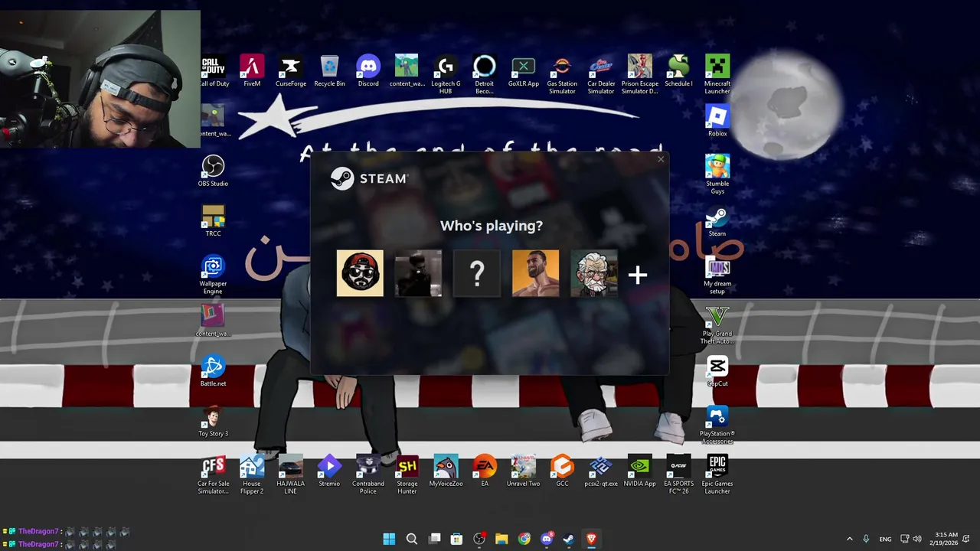Open the Prison Escape Simulator shortcut

coord(640,74)
